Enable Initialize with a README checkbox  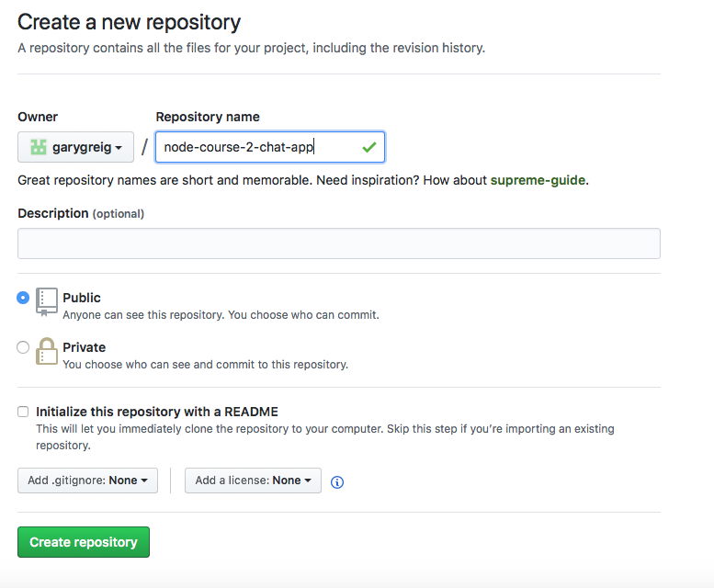pos(23,412)
